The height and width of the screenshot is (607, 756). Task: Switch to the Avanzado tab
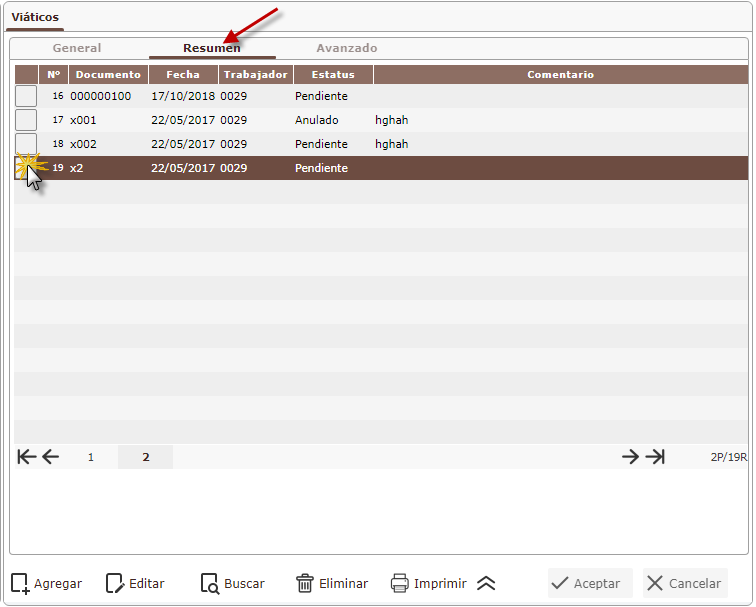click(347, 48)
